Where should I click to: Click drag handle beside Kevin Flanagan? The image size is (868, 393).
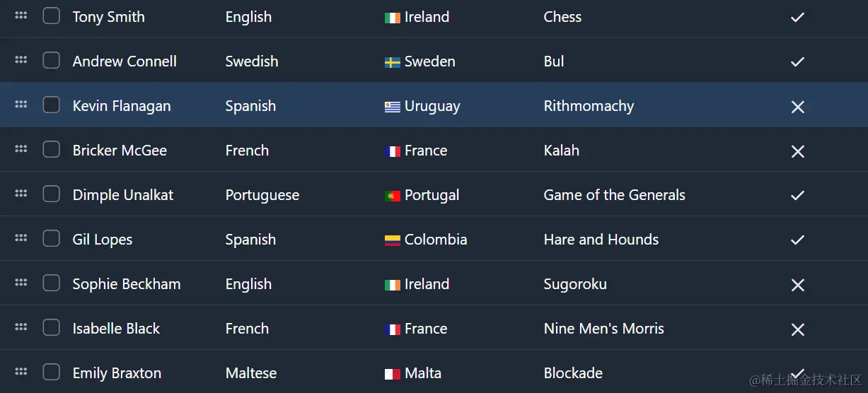[x=21, y=105]
